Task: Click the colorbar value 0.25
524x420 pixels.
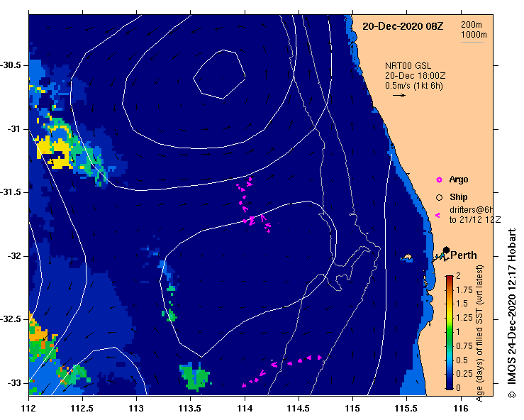Action: (464, 374)
